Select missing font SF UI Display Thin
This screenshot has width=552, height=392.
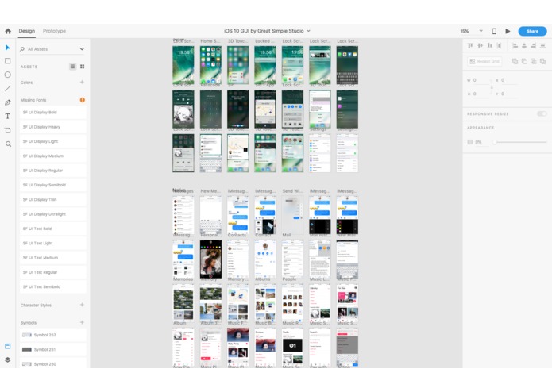(x=52, y=199)
